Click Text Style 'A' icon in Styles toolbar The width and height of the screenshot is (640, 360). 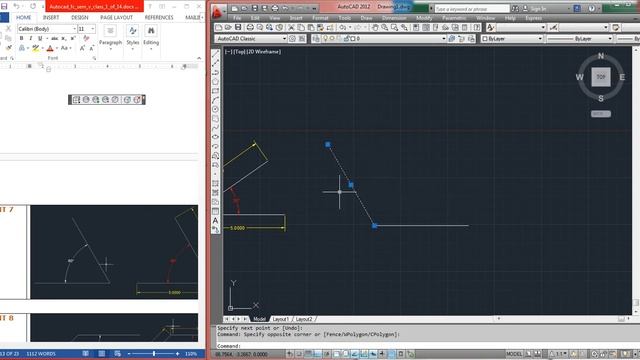491,27
